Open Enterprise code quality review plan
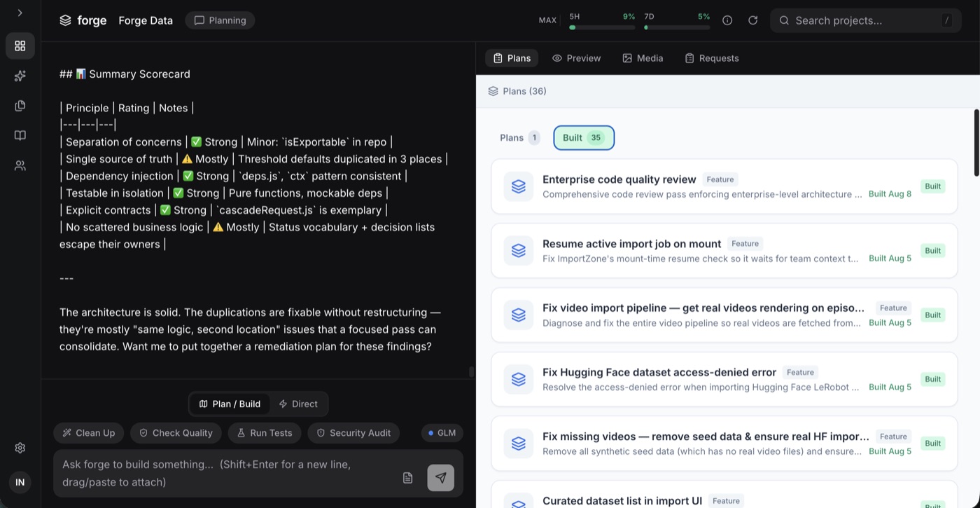Screen dimensions: 980x508 click(724, 186)
